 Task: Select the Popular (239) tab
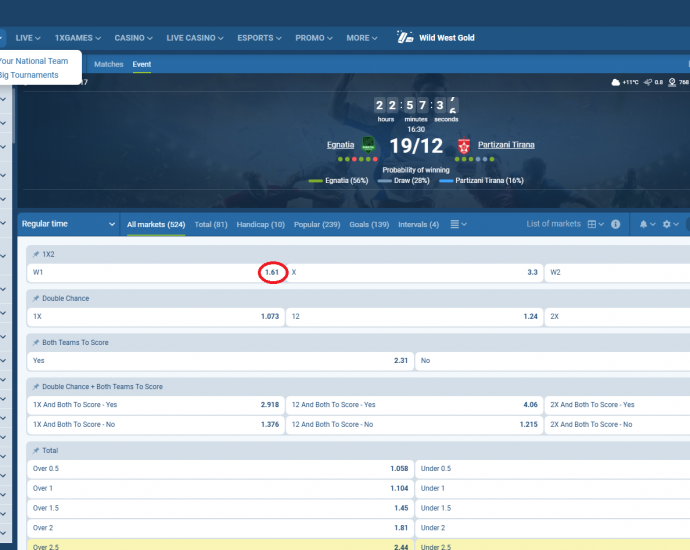(x=317, y=224)
